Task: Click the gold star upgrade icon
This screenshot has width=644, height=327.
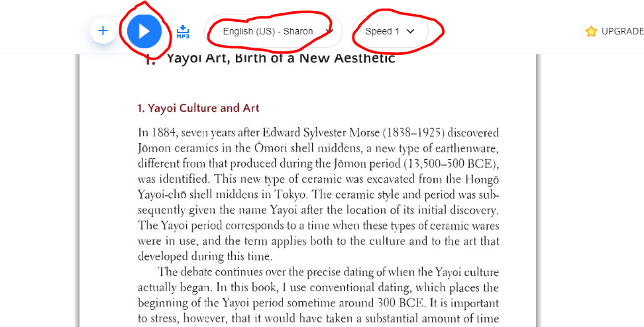Action: [x=591, y=31]
